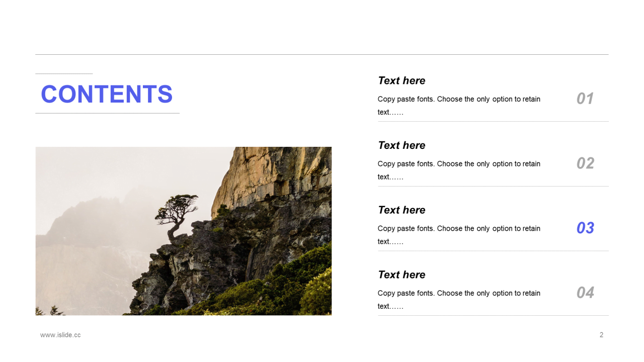The height and width of the screenshot is (362, 644).
Task: Click the 'Text here' heading beside 02
Action: point(401,145)
